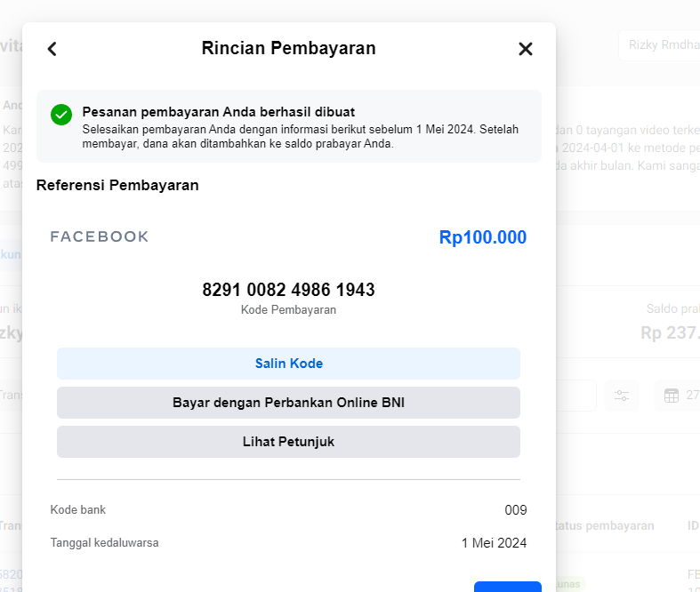Click the Kode Pembayaran label
700x592 pixels.
pos(288,310)
